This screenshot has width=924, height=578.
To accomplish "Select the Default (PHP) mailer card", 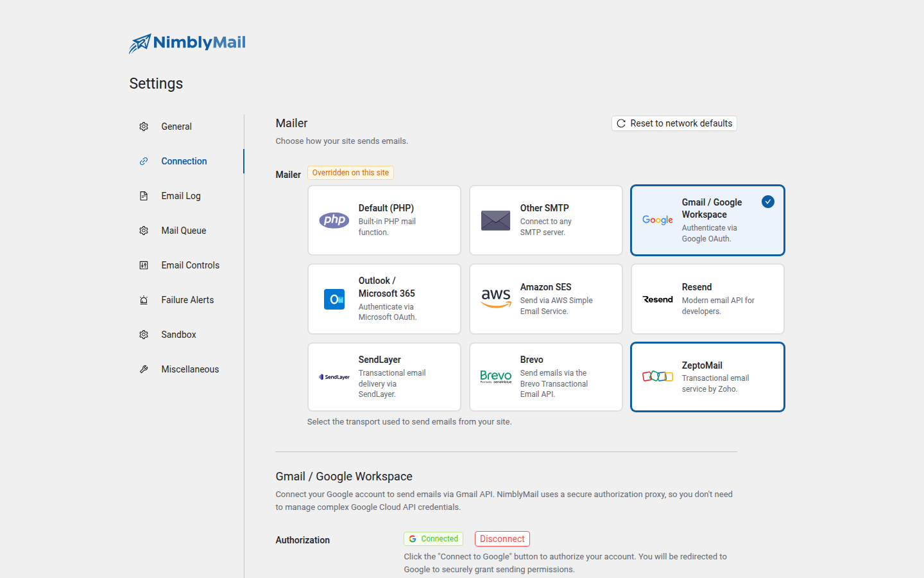I will click(x=384, y=220).
